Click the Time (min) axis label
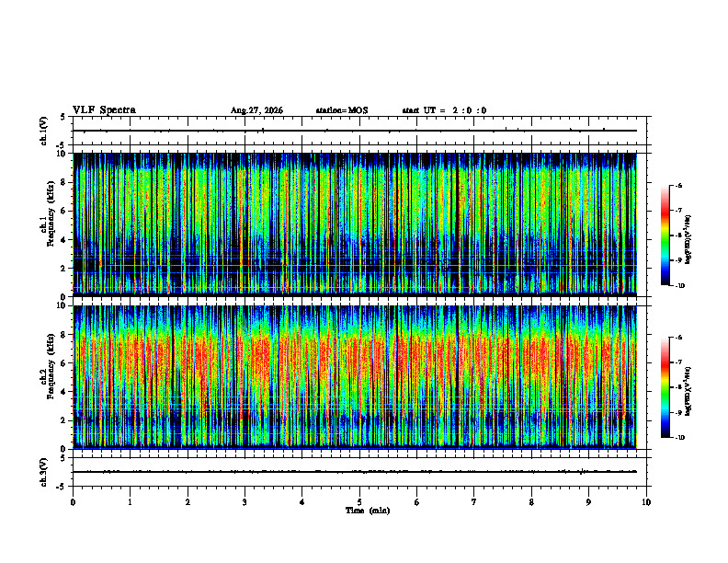The width and height of the screenshot is (728, 563). click(368, 511)
